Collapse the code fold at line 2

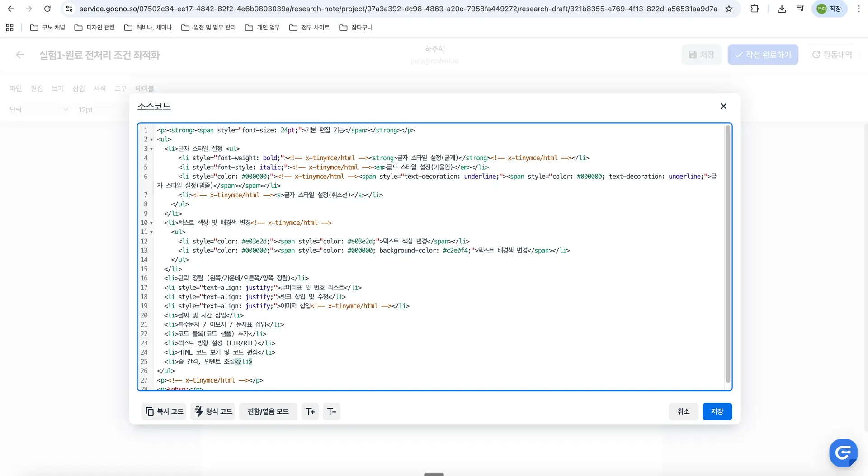[151, 140]
